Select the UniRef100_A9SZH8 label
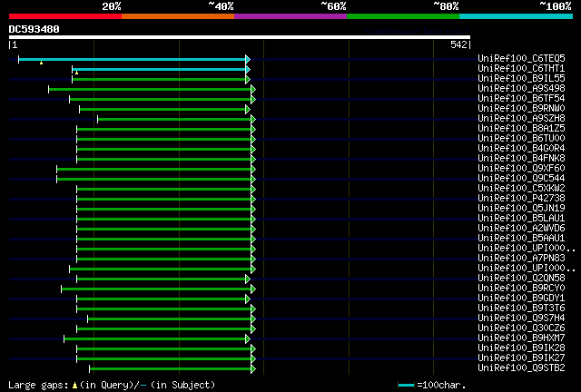 point(521,119)
